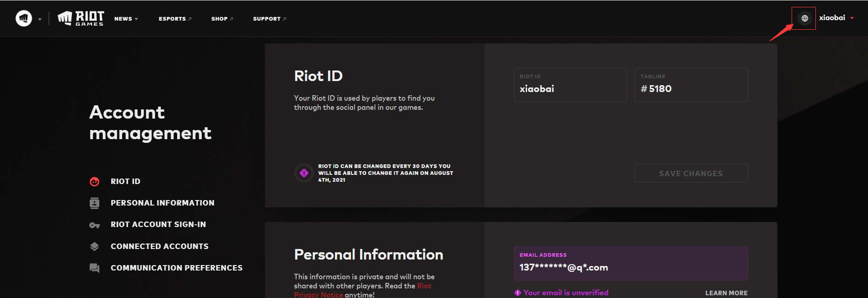
Task: Open the Esports menu link
Action: pos(175,19)
